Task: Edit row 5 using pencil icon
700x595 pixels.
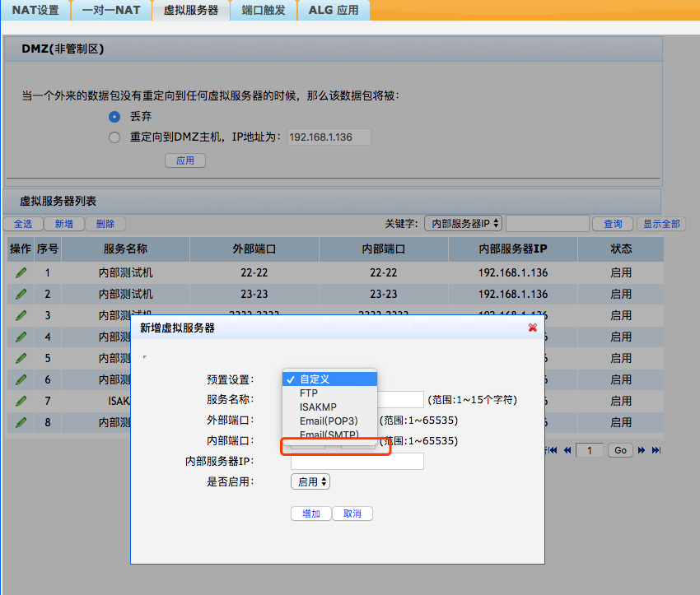Action: pyautogui.click(x=21, y=358)
